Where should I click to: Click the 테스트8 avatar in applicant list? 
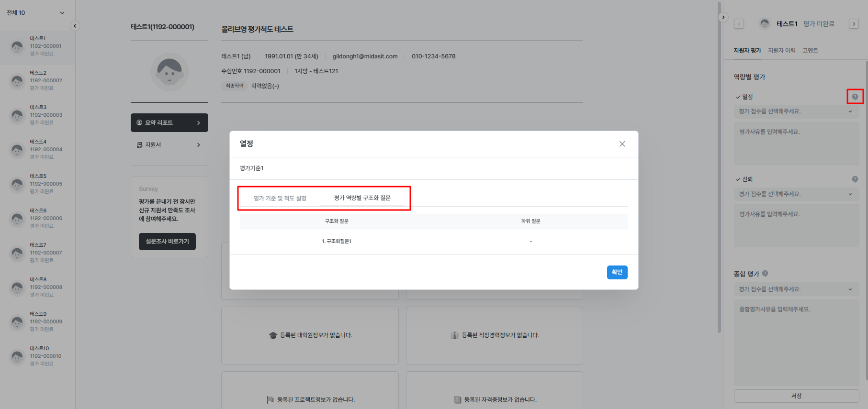pyautogui.click(x=17, y=287)
